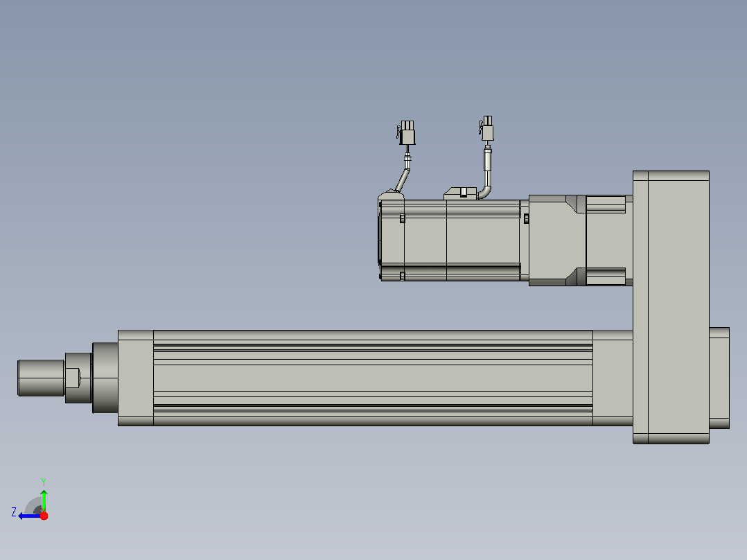Screen dimensions: 747x560
Task: Click the rear block protruding from plate
Action: coord(719,378)
